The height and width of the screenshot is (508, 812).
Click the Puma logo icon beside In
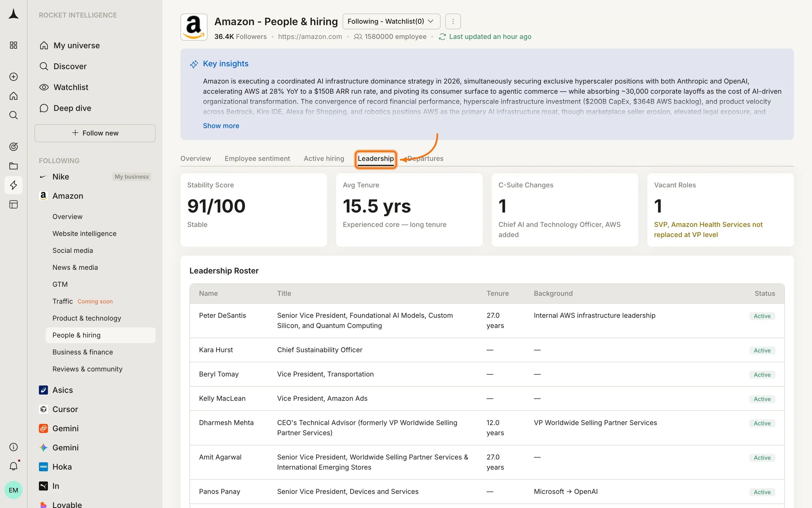[x=43, y=486]
